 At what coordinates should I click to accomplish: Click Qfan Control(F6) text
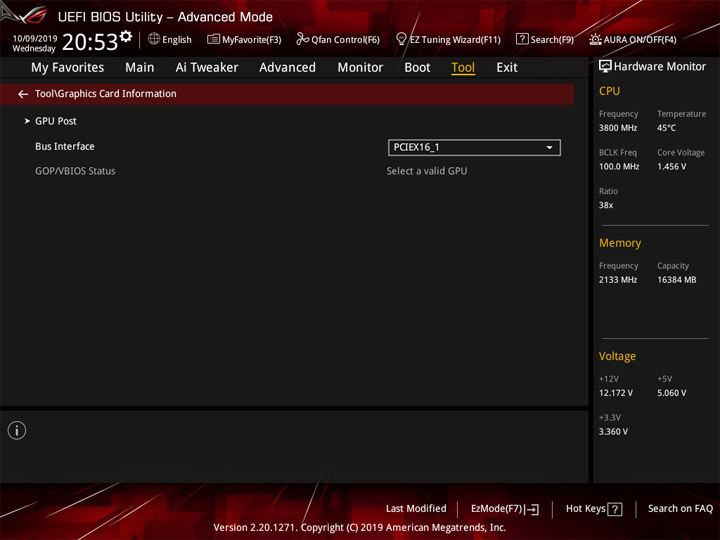coord(345,40)
